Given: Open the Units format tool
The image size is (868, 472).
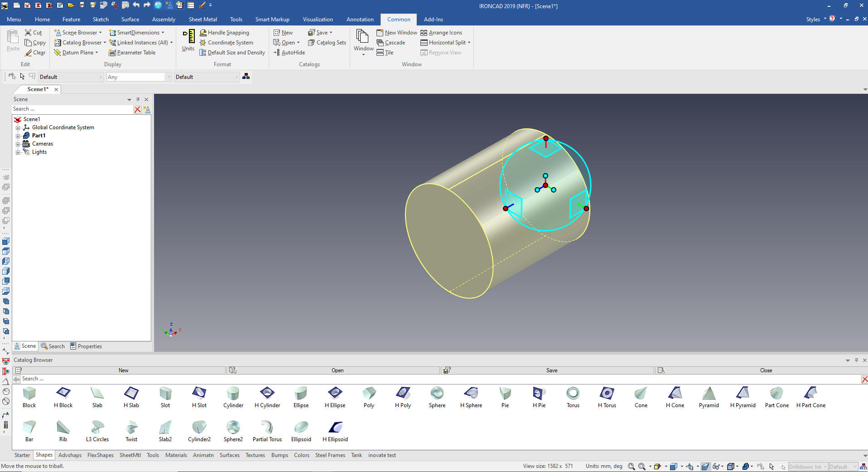Looking at the screenshot, I should point(188,40).
